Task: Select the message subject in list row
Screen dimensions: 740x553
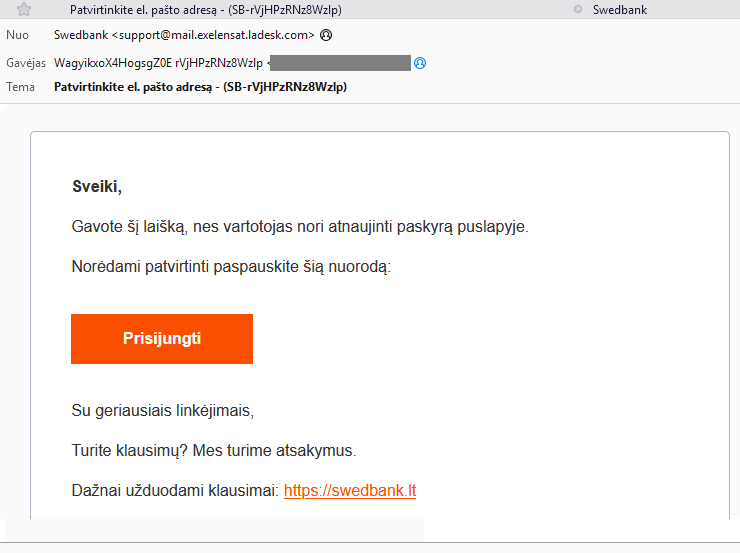Action: click(x=206, y=10)
